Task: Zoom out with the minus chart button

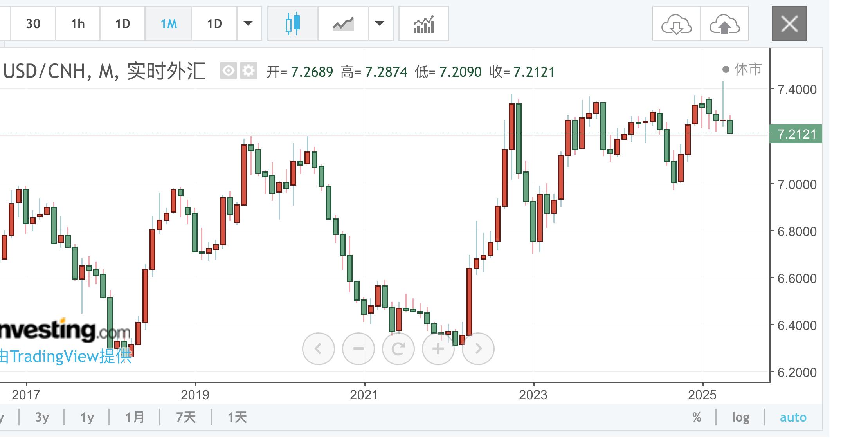Action: 358,348
